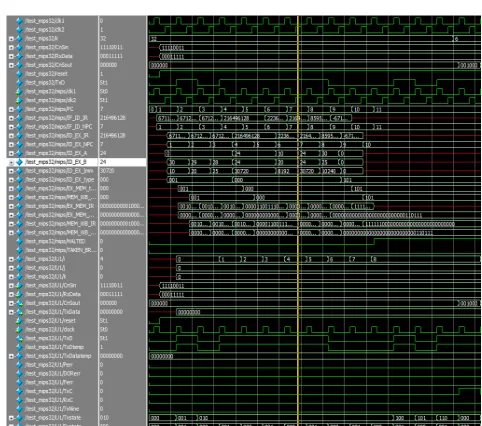Screen dimensions: 482x426
Task: Click the signal icon for U1/Txstate
Action: point(19,418)
